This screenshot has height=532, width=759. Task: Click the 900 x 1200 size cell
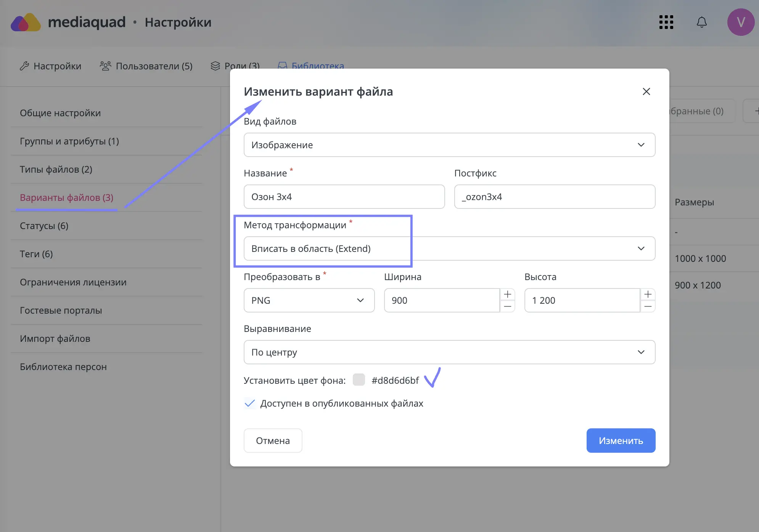698,285
